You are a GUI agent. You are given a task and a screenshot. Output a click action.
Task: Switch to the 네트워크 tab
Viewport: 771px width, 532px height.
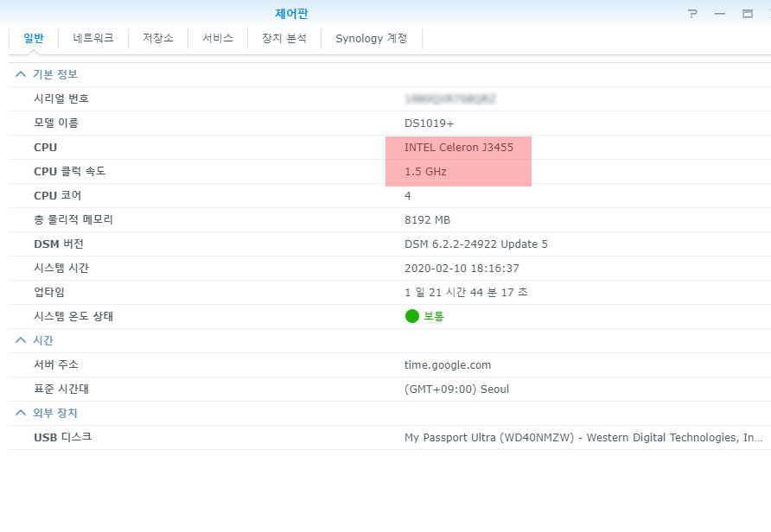tap(93, 38)
